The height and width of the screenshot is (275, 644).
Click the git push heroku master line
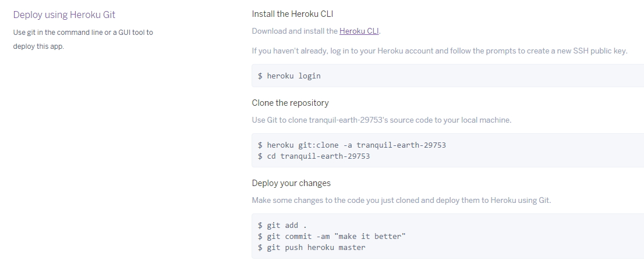click(312, 248)
